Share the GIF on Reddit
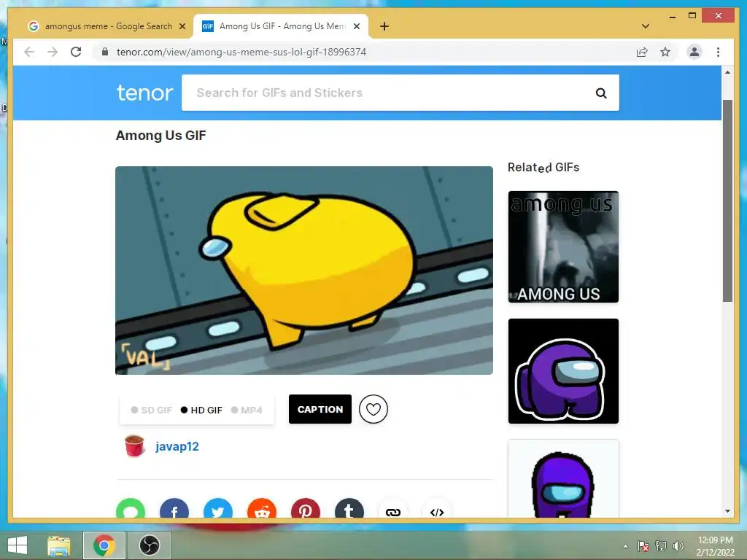This screenshot has height=560, width=747. (262, 508)
